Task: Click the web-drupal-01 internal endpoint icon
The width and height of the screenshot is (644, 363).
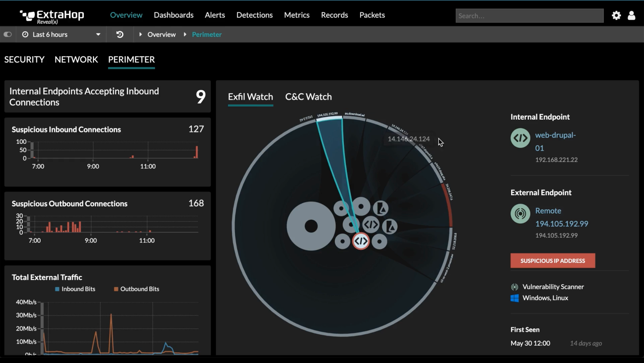Action: (x=520, y=138)
